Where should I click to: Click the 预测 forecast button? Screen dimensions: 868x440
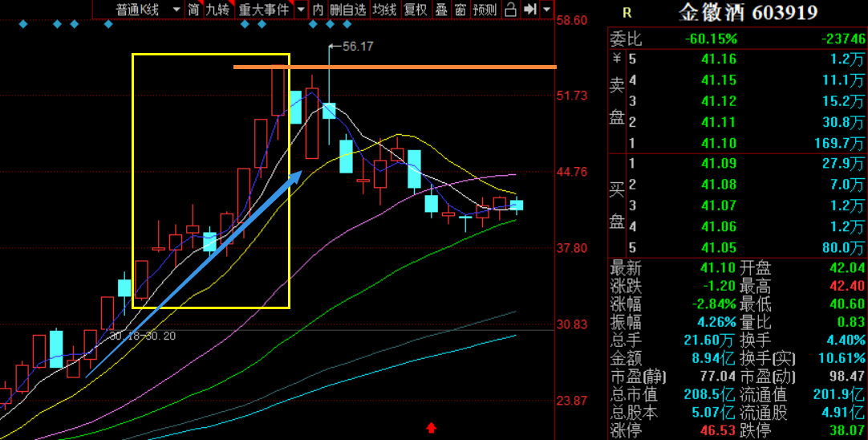485,10
